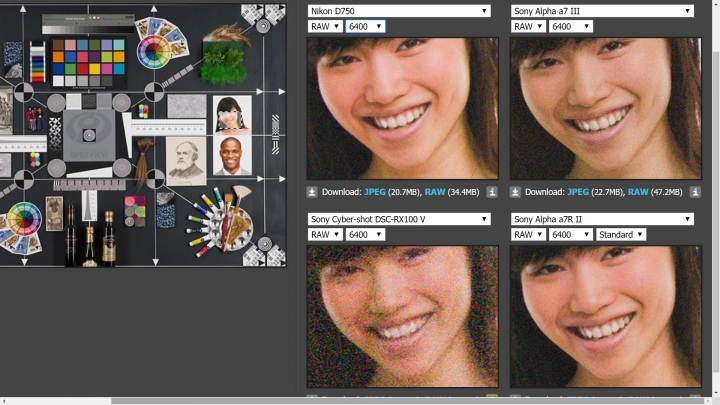Change RAW format for the Nikon D750

tap(325, 27)
